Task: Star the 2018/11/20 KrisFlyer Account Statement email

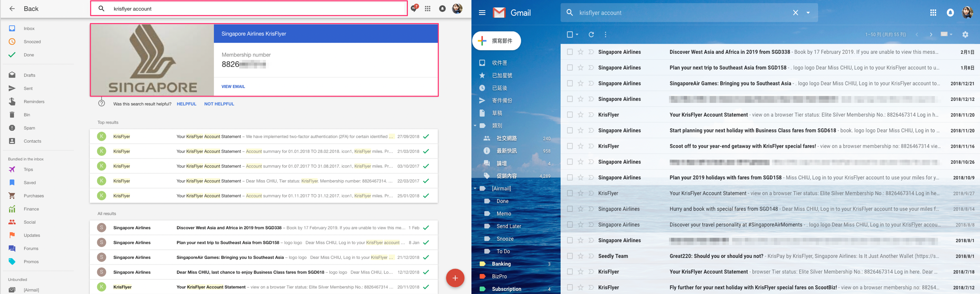Action: tap(580, 115)
